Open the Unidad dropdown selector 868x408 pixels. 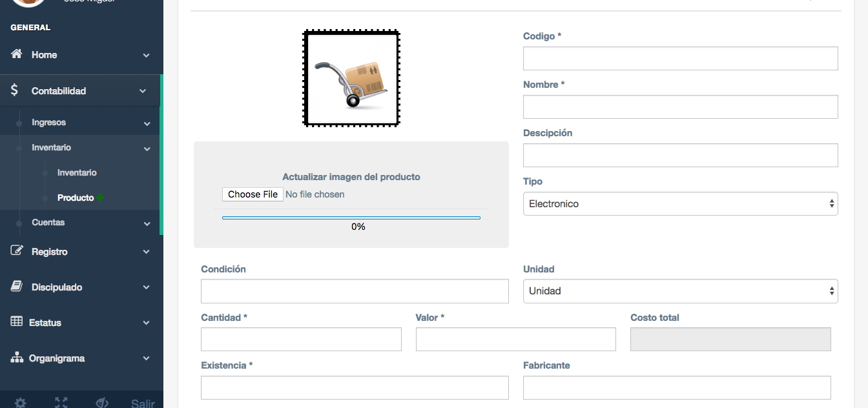(680, 291)
